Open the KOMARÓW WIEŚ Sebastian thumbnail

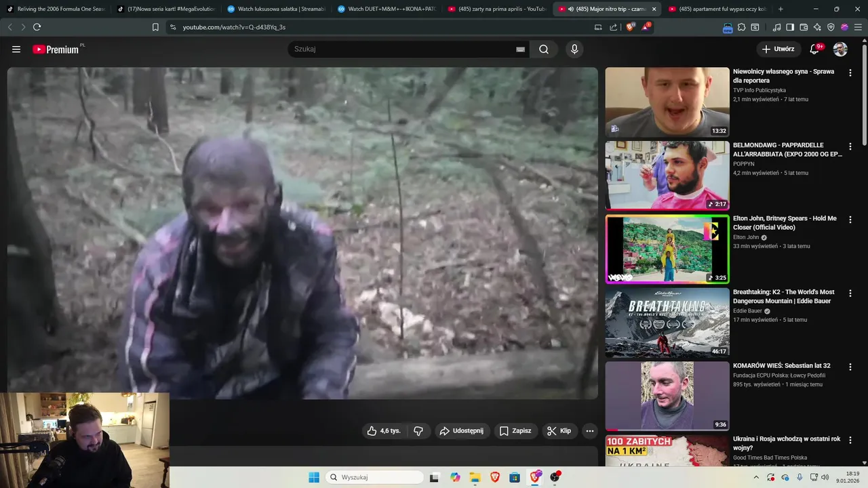(x=667, y=396)
